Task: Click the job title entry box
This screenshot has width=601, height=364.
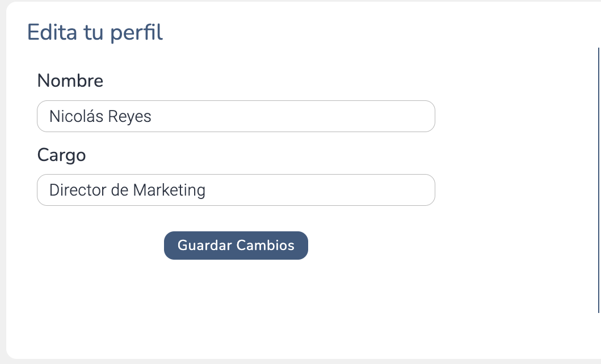Action: click(x=236, y=189)
